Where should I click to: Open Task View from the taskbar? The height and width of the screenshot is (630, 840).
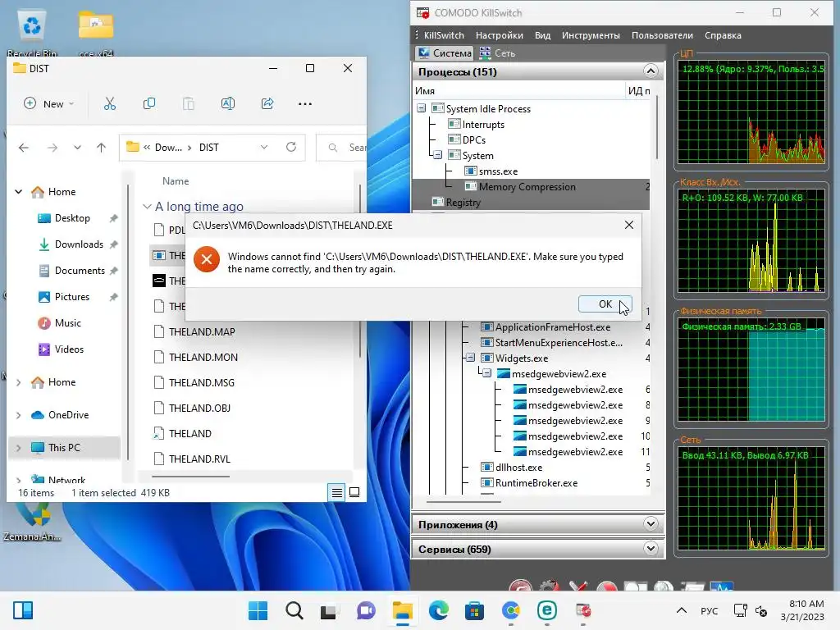coord(330,610)
